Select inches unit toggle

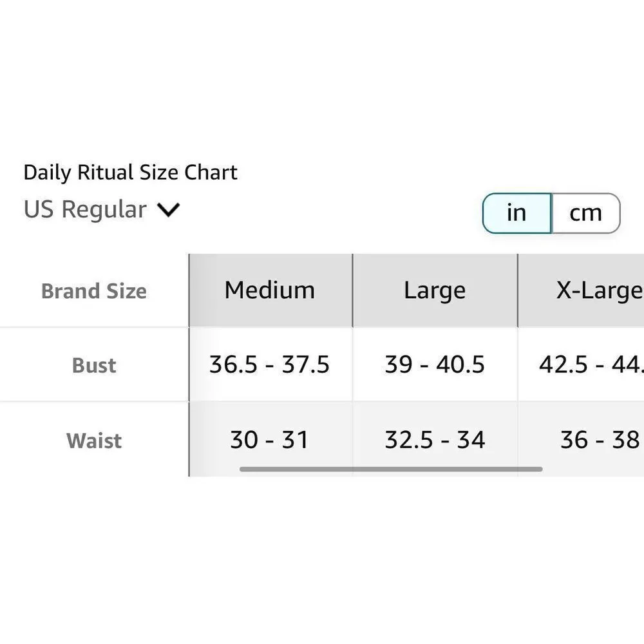pos(516,213)
